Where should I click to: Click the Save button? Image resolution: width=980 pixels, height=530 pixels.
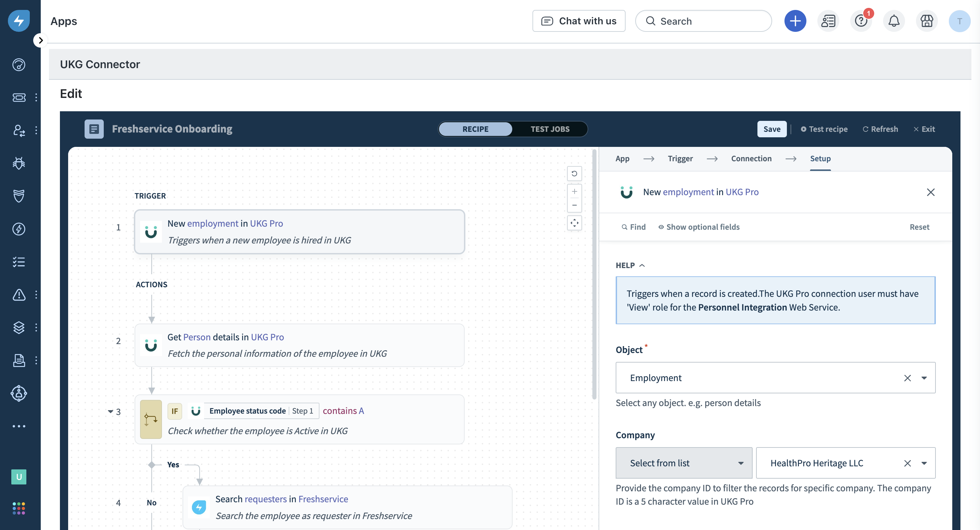pos(771,129)
